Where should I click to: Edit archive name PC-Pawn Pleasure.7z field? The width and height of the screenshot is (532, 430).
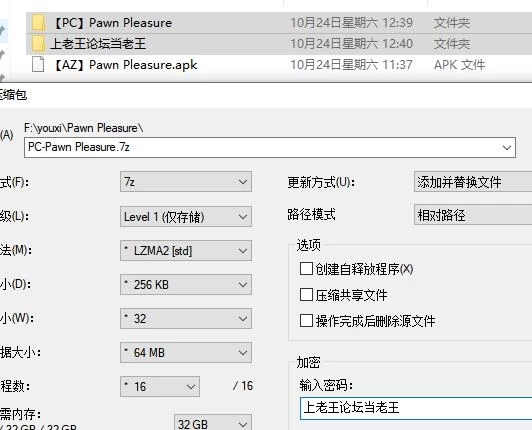270,147
